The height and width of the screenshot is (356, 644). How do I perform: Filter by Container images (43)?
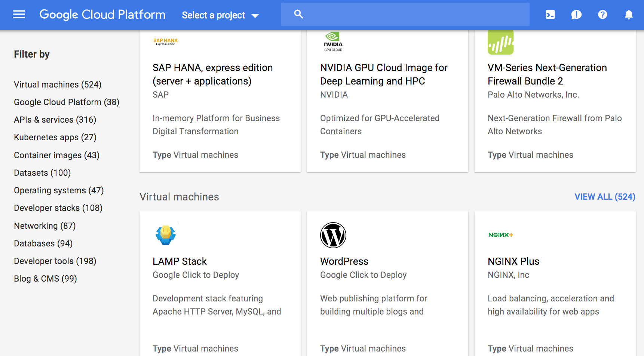57,155
